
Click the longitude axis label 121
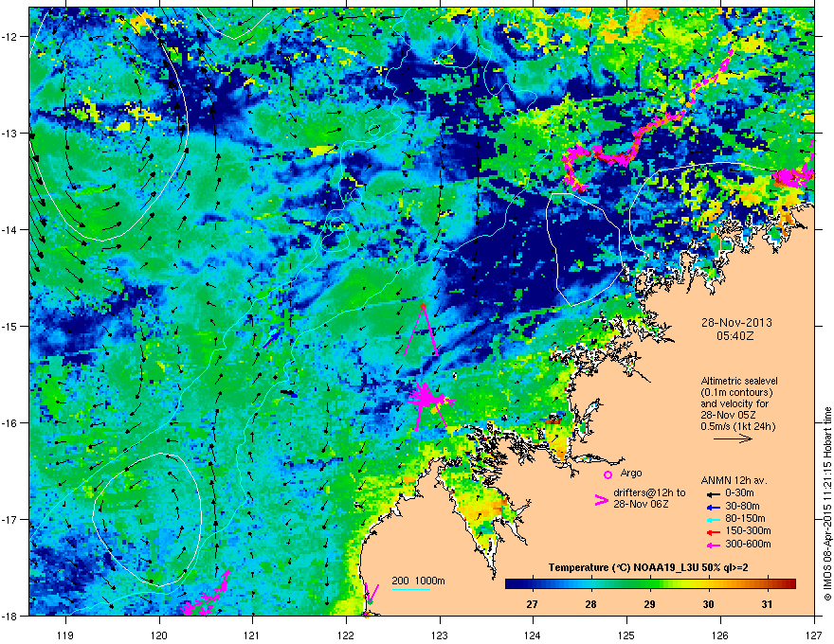[x=253, y=635]
